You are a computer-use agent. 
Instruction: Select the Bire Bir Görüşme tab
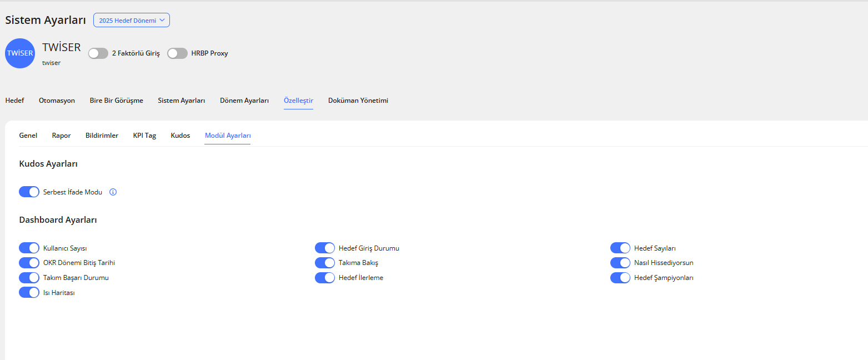[117, 101]
